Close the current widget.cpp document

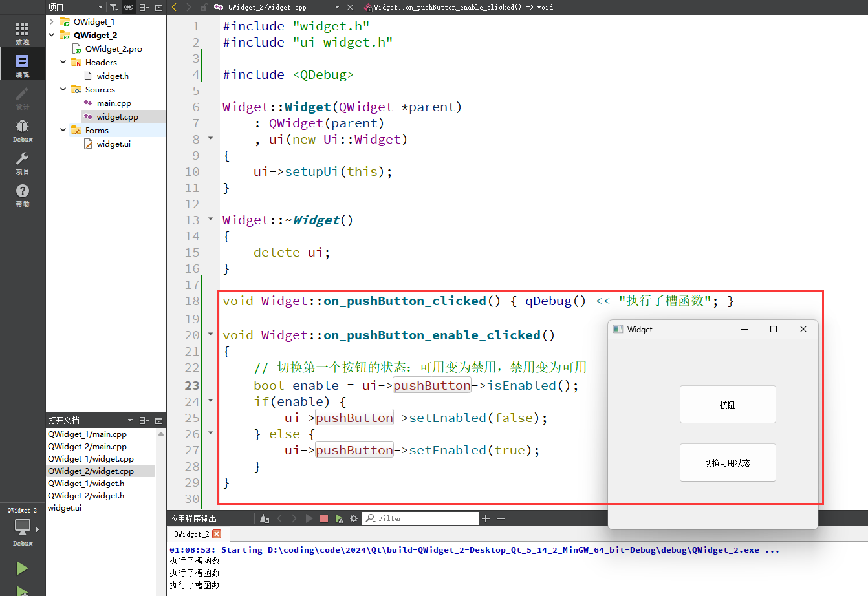coord(350,7)
